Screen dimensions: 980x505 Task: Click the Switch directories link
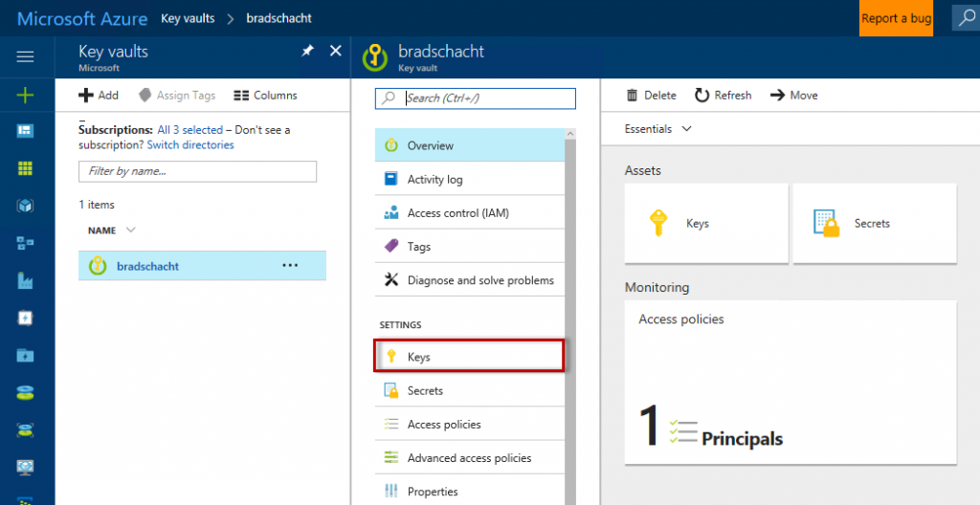(x=190, y=145)
